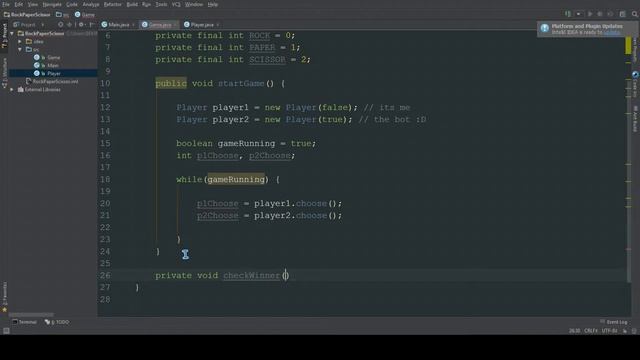Open the Tools menu
The width and height of the screenshot is (640, 360).
161,4
